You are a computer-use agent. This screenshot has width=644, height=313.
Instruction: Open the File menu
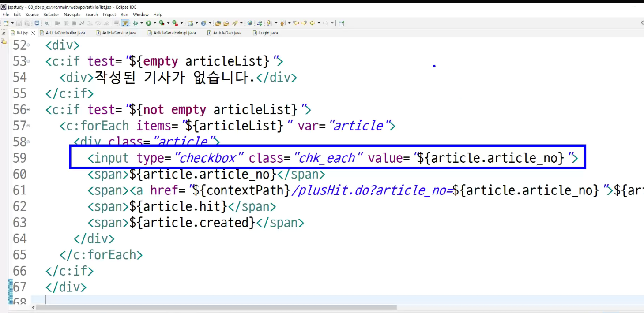[x=6, y=15]
